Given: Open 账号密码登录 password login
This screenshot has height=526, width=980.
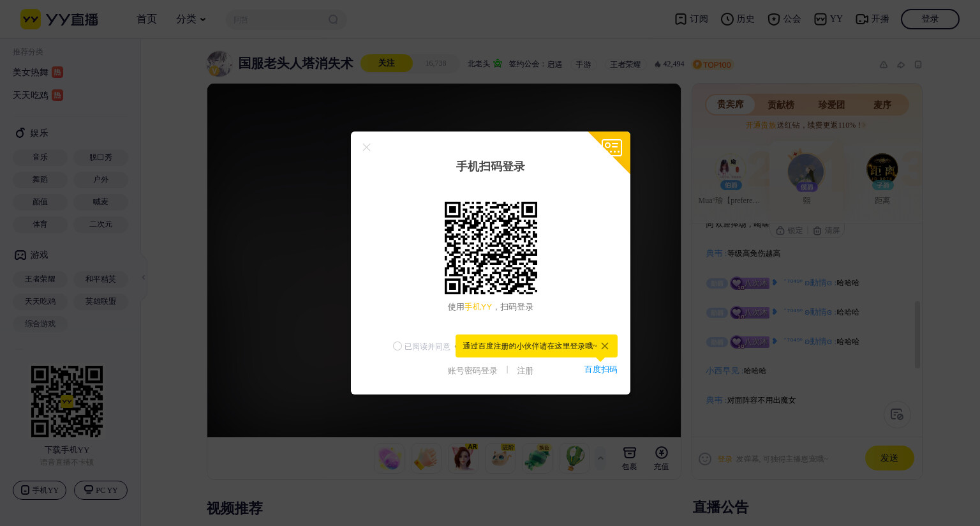Looking at the screenshot, I should tap(472, 371).
